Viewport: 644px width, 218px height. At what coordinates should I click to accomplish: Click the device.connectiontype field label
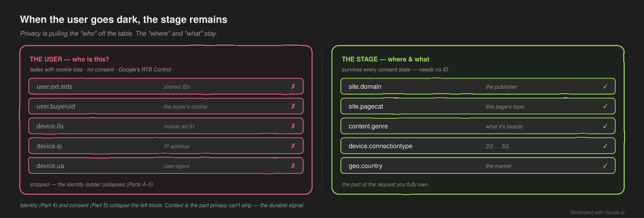click(x=380, y=146)
